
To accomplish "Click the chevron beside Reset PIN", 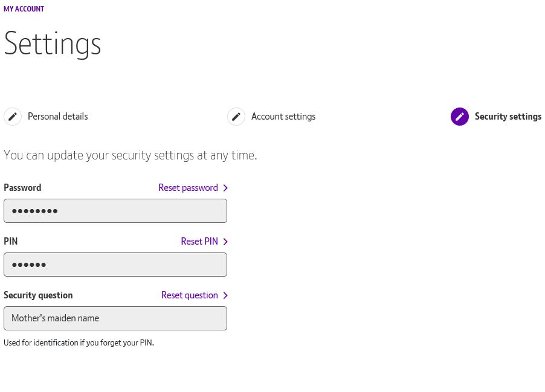I will pyautogui.click(x=225, y=242).
